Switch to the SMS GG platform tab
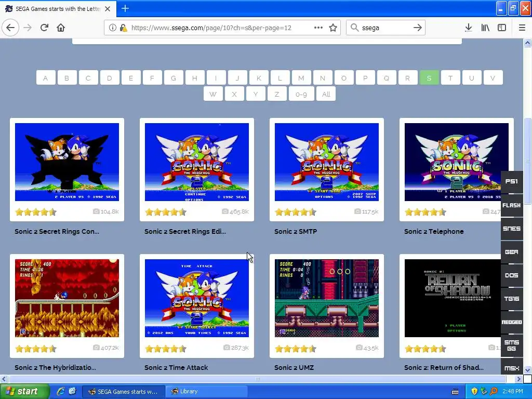 512,345
